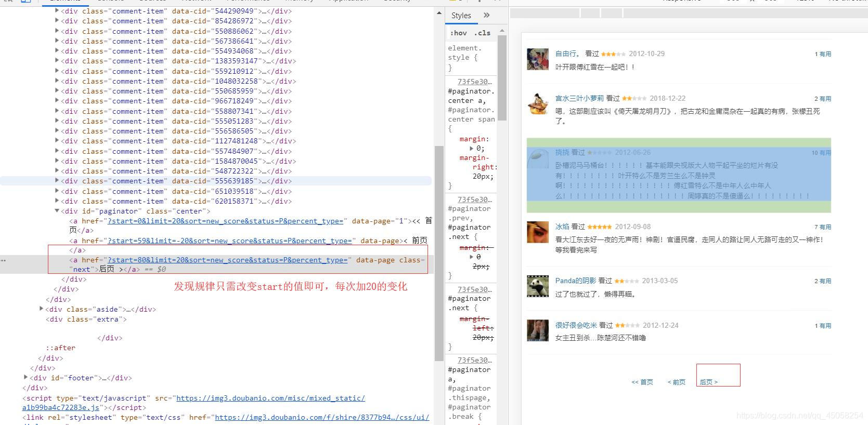Go to next page via 后页 >
868x425 pixels.
708,382
